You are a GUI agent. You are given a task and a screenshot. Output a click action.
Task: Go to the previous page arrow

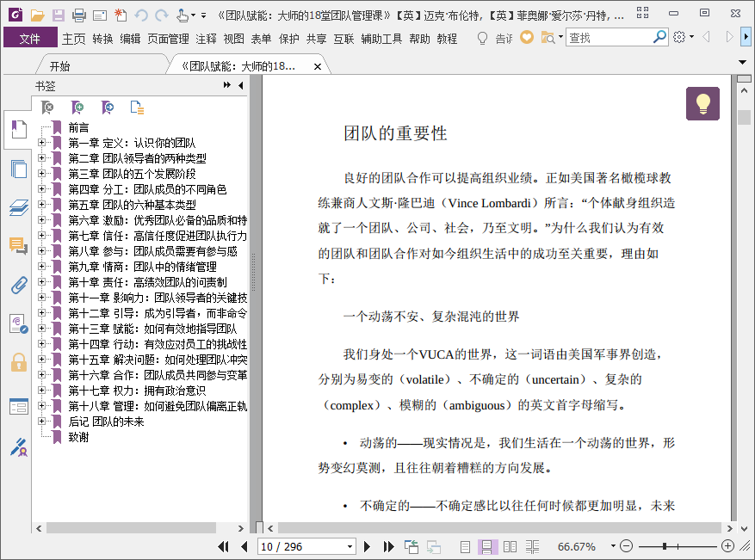[x=244, y=546]
